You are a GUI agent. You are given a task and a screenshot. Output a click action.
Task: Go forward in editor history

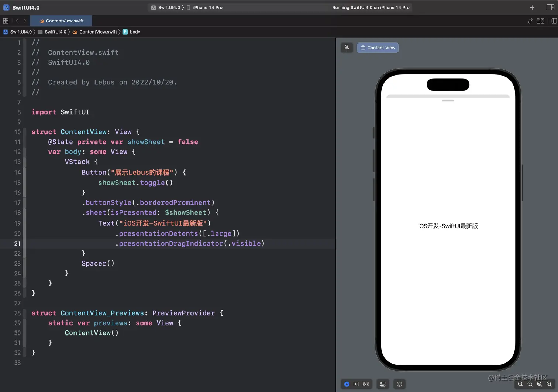pyautogui.click(x=25, y=21)
